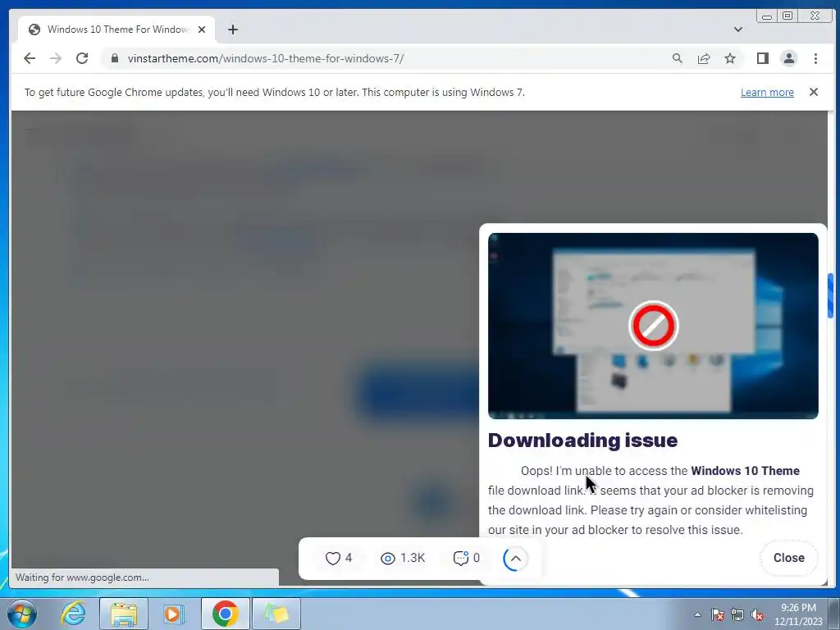The width and height of the screenshot is (840, 630).
Task: Open Windows Media Player from taskbar
Action: pos(174,614)
